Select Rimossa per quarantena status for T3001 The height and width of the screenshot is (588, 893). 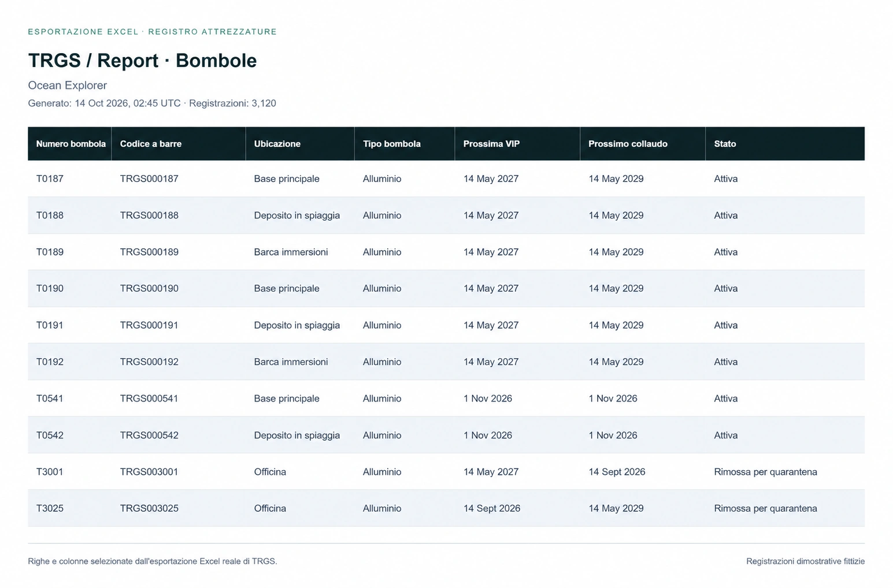[x=765, y=472]
